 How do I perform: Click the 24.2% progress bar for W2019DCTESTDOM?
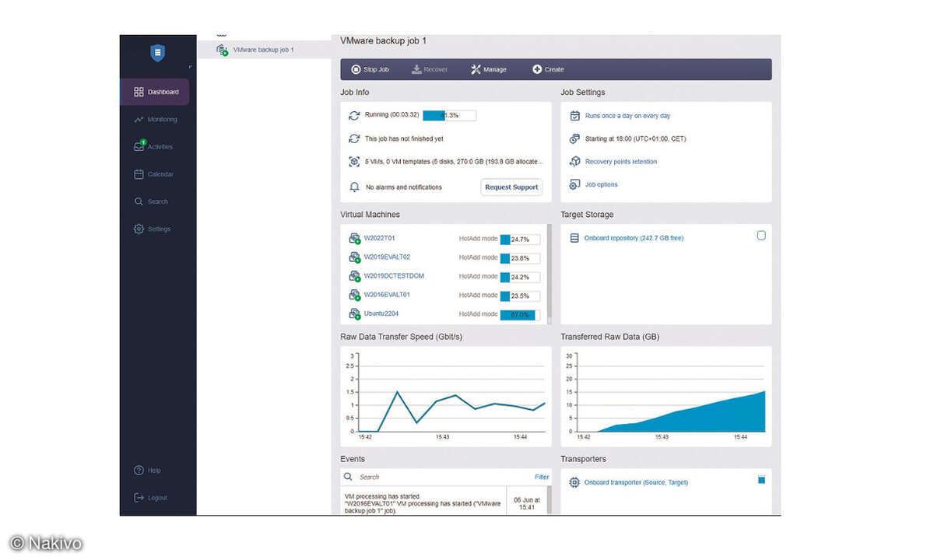(x=520, y=277)
